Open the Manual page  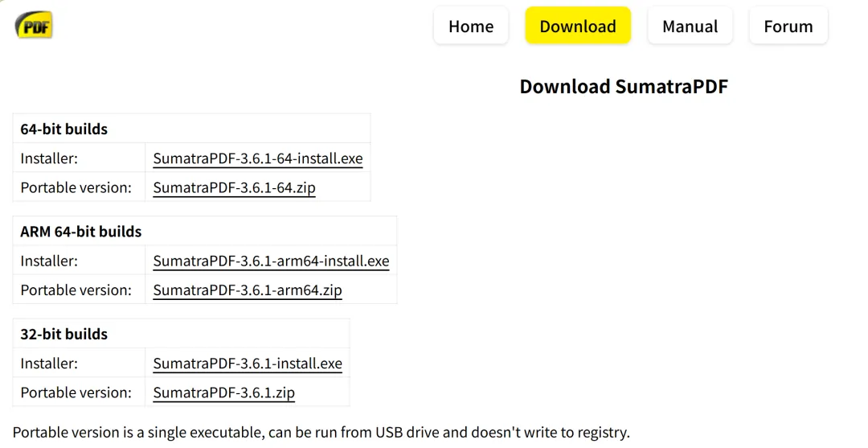690,26
